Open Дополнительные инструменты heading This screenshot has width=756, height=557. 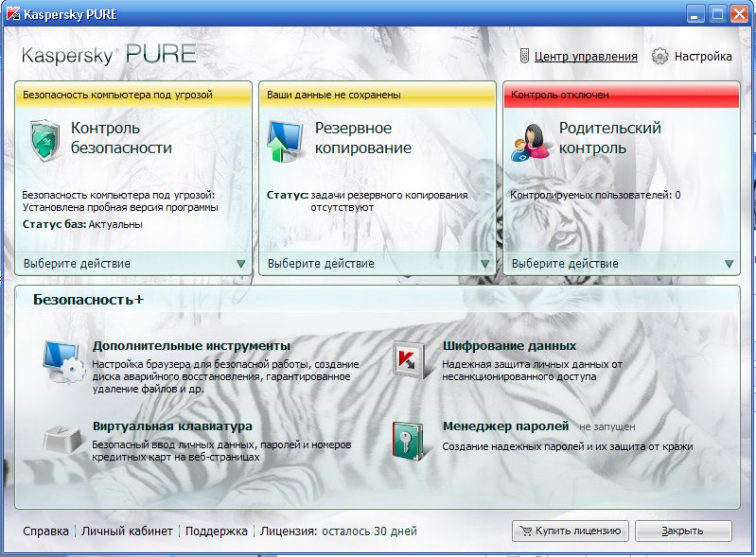tap(191, 346)
